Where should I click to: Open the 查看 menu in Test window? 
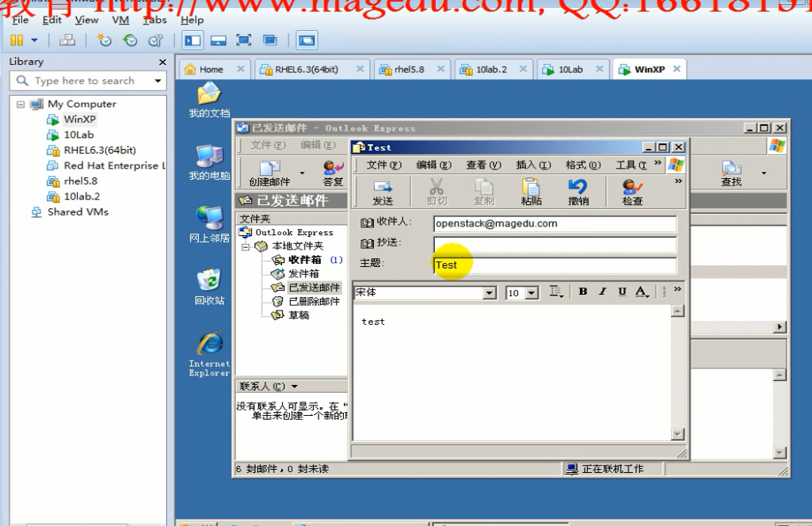click(483, 165)
